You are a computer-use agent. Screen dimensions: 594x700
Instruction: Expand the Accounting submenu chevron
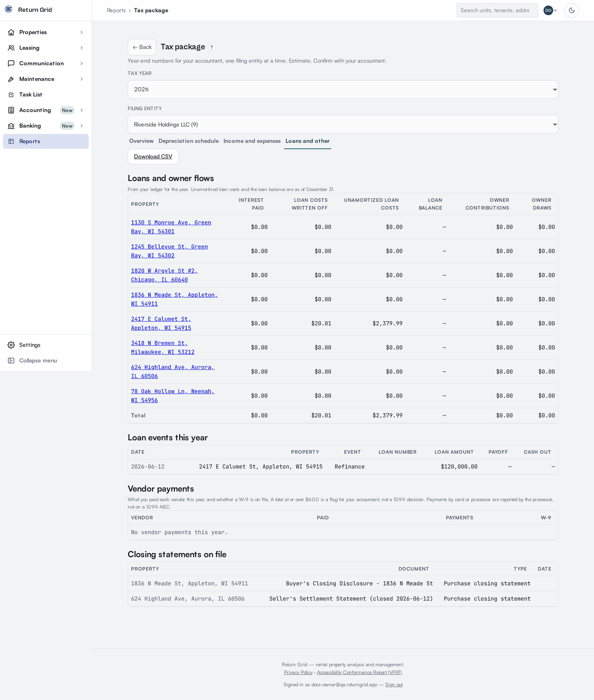(82, 110)
